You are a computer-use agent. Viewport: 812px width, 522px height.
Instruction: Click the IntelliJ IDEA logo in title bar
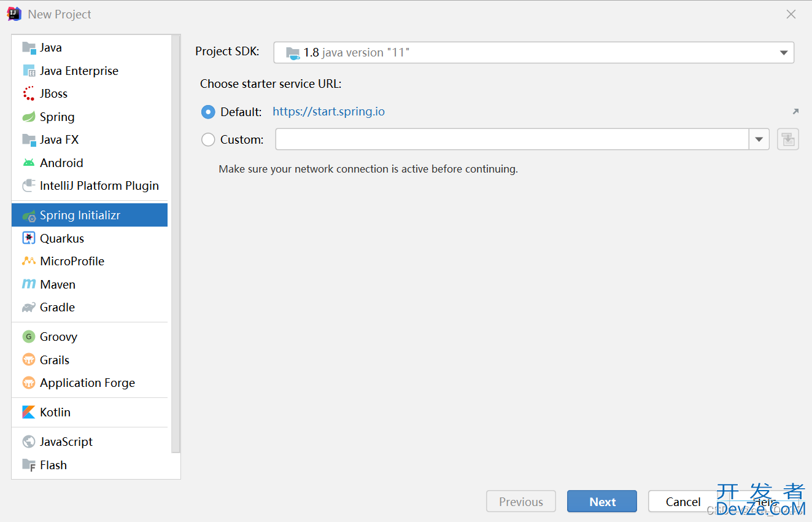click(x=14, y=14)
